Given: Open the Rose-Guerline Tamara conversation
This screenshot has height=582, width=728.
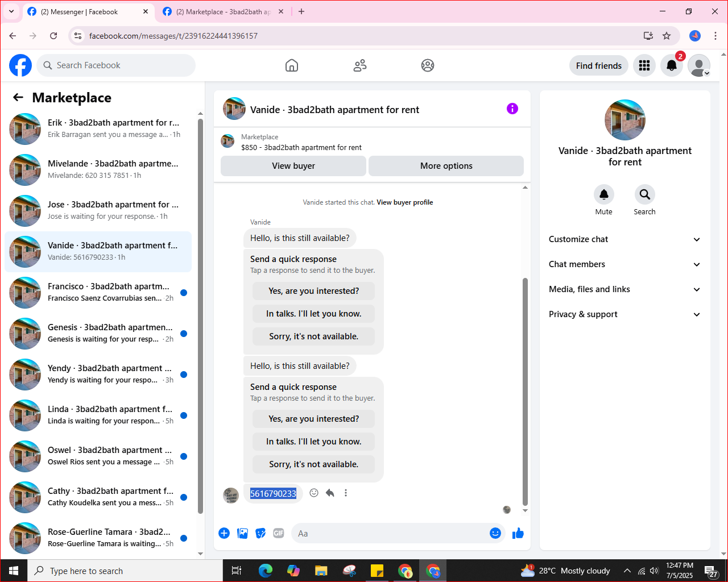Looking at the screenshot, I should (x=98, y=538).
